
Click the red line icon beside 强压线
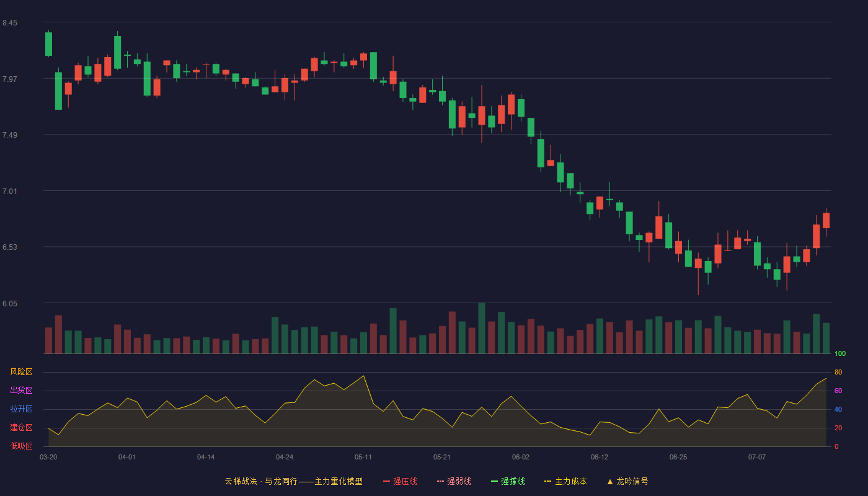pos(387,481)
